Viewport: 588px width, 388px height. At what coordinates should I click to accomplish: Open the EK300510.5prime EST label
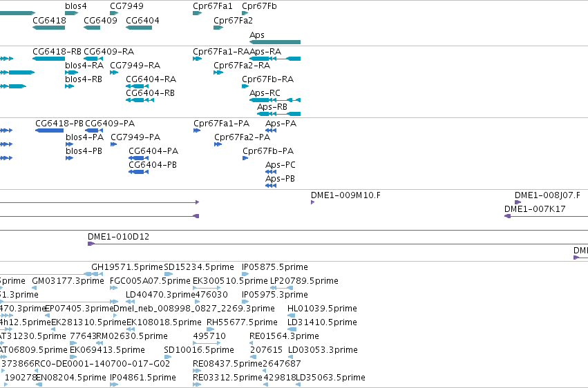point(230,281)
